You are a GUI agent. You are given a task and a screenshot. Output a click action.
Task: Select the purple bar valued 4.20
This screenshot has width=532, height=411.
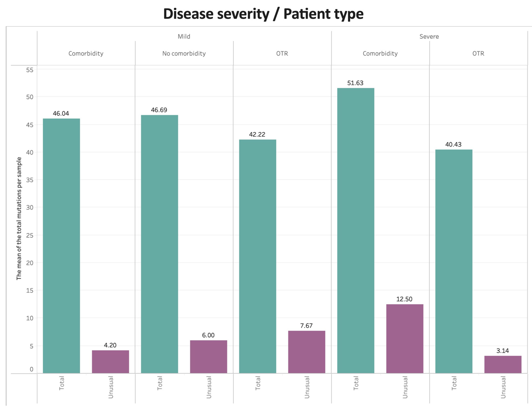(110, 362)
